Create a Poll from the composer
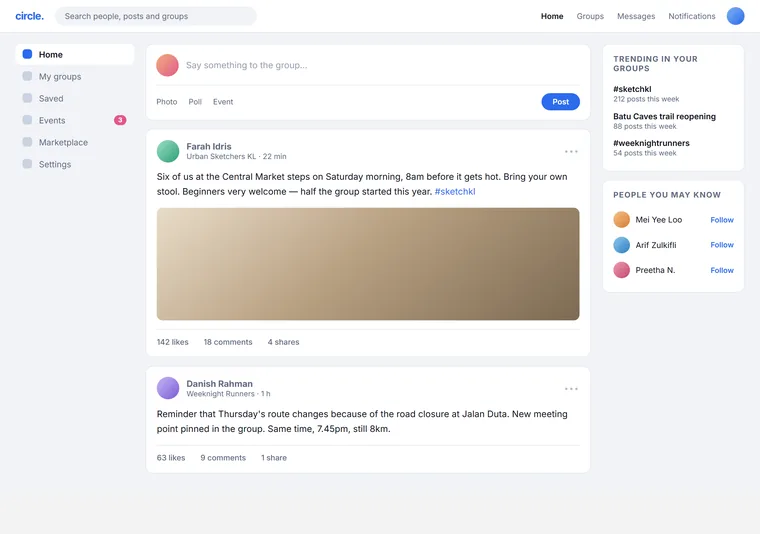 click(195, 102)
